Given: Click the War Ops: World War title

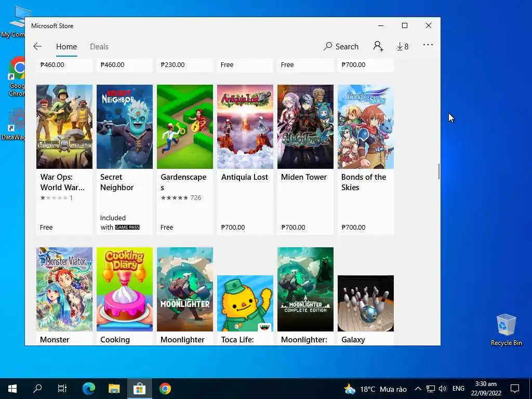Looking at the screenshot, I should click(x=62, y=182).
